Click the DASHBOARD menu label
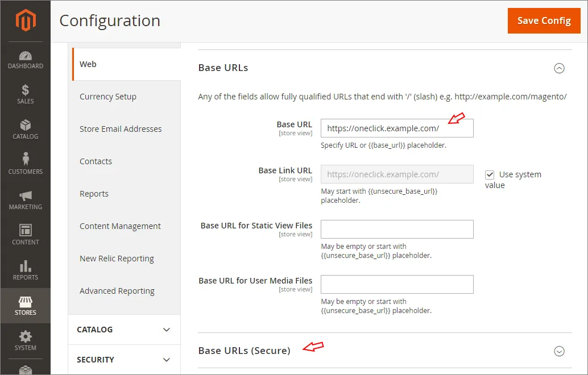This screenshot has width=588, height=375. pyautogui.click(x=26, y=66)
